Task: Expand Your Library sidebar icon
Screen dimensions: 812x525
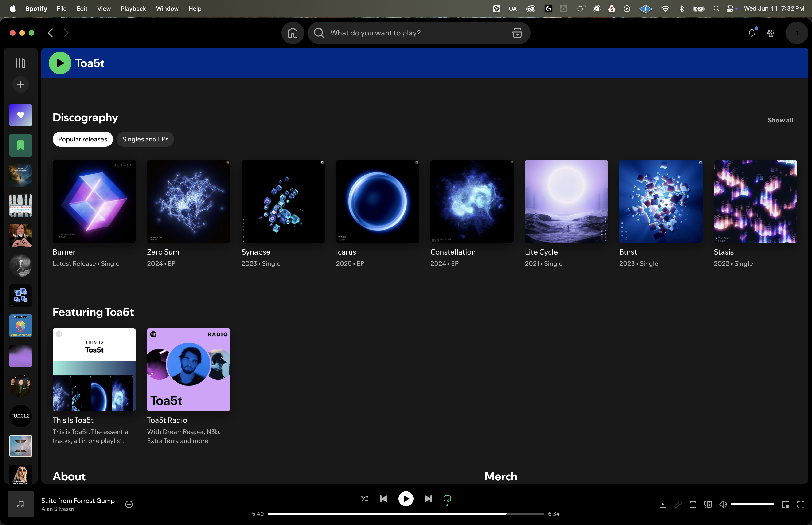Action: [20, 63]
